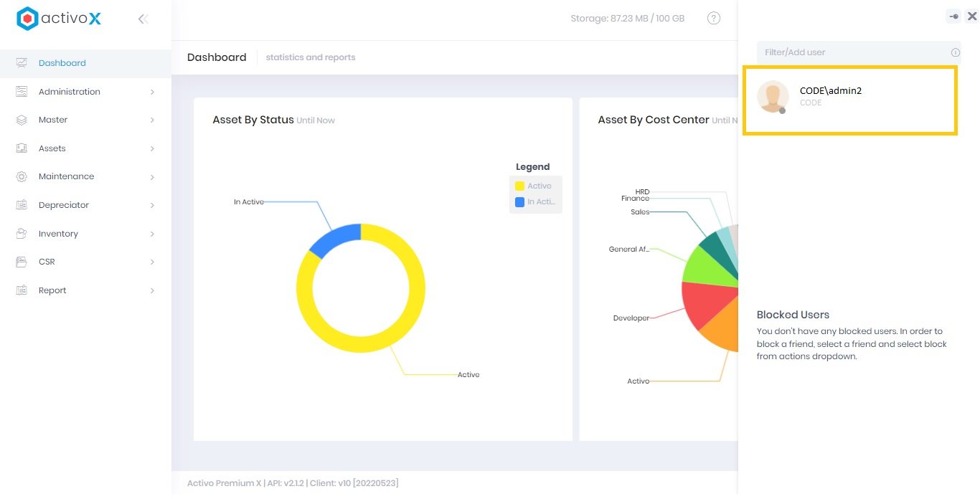Toggle the chat panel pin switch
The width and height of the screenshot is (980, 499).
point(953,16)
